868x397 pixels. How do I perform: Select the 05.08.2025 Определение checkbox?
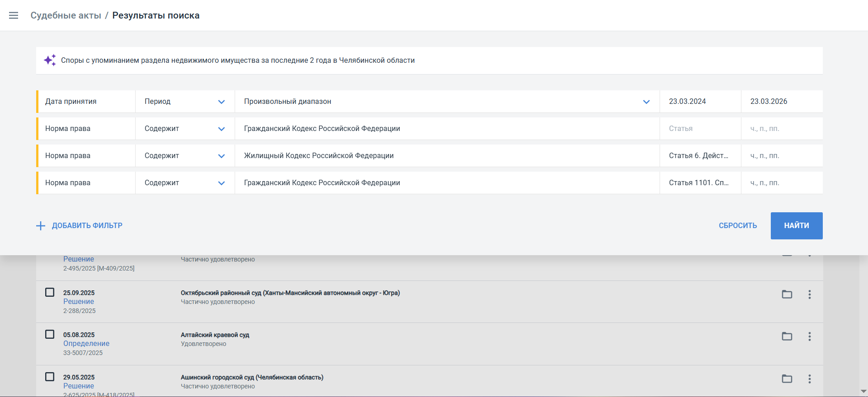[50, 334]
